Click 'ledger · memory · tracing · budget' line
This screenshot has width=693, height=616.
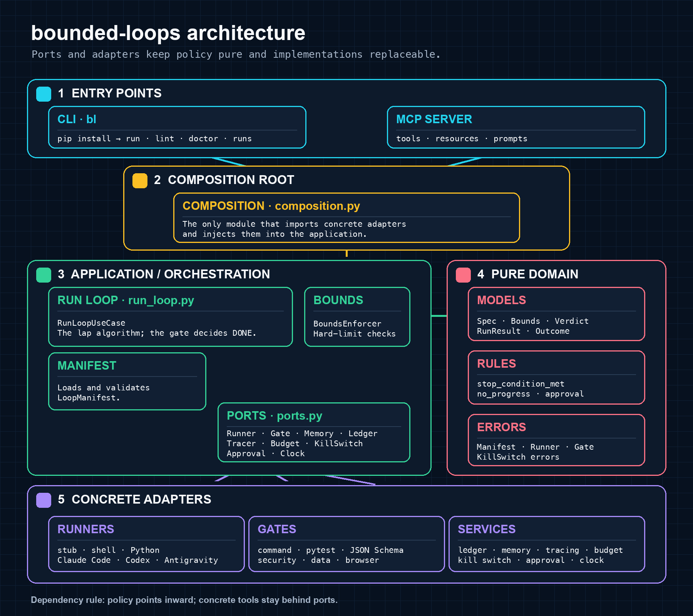pos(540,550)
